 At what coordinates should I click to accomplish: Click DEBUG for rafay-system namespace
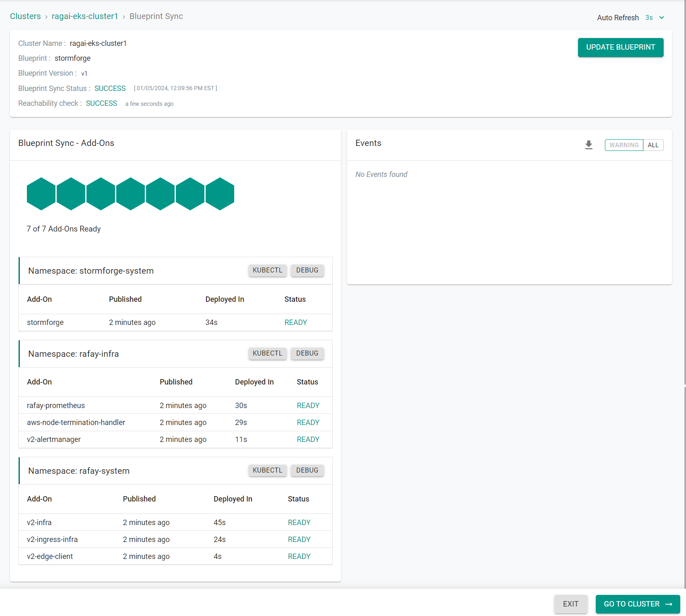[x=307, y=470]
